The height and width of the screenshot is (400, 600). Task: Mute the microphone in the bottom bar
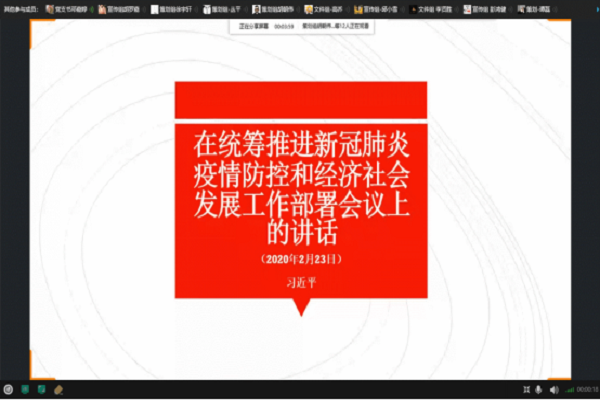pyautogui.click(x=540, y=389)
